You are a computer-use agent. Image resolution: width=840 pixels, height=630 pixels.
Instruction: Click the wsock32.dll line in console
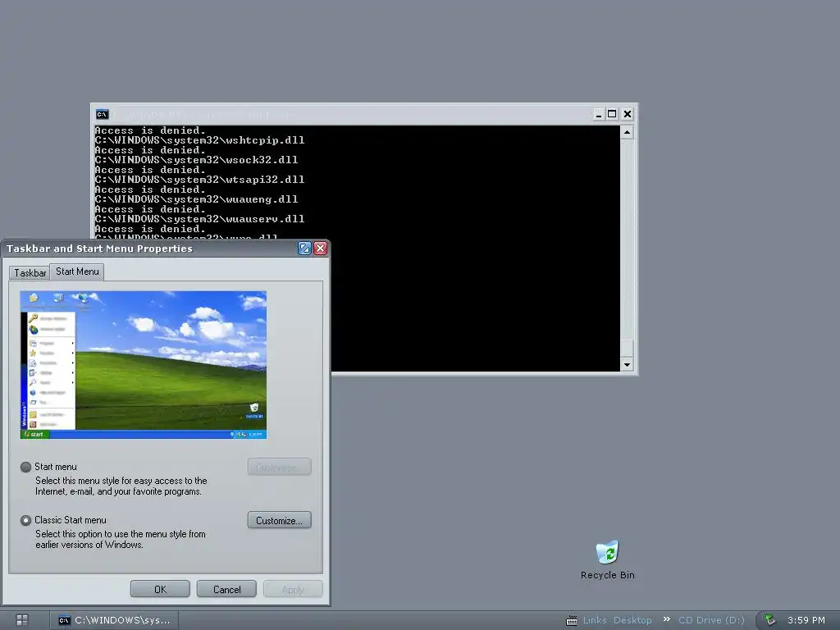(197, 160)
